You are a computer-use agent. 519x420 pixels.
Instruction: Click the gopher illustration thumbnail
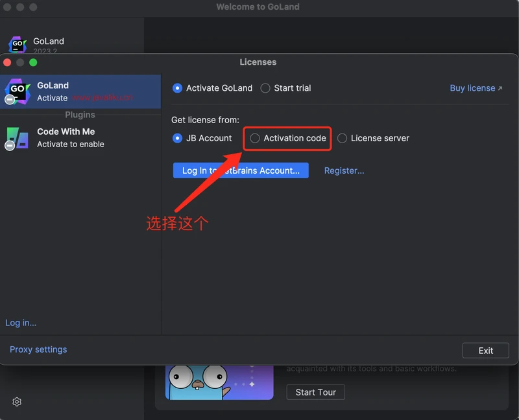(x=219, y=382)
